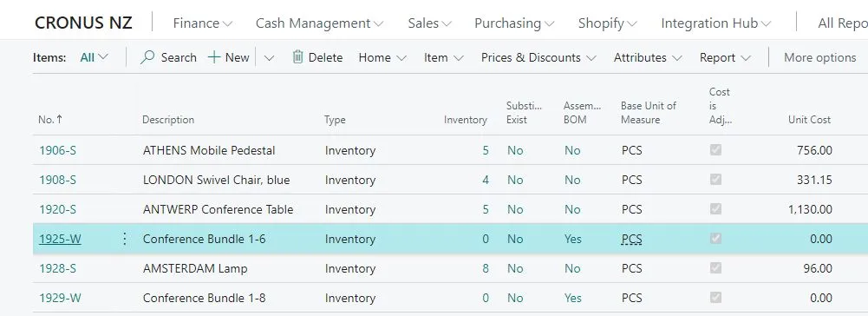Open item 1925-W link
Screen dimensions: 868x316
point(60,239)
